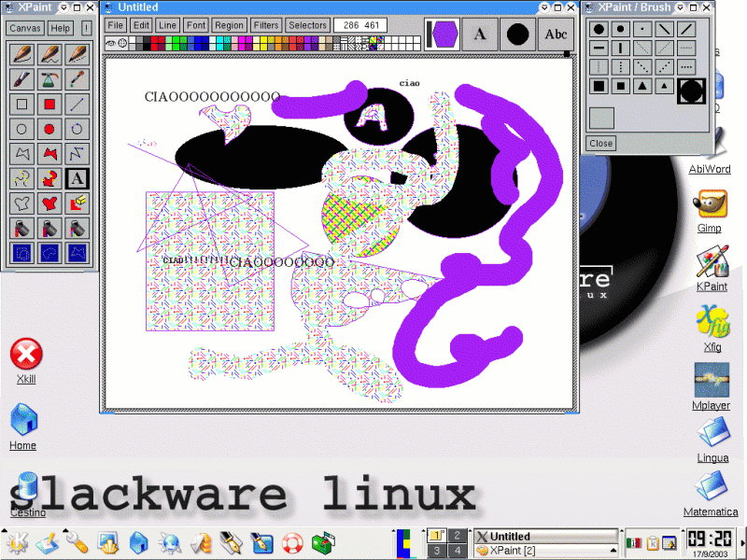Pick the large triangle brush shape
Viewport: 747px width, 560px height.
pos(642,86)
